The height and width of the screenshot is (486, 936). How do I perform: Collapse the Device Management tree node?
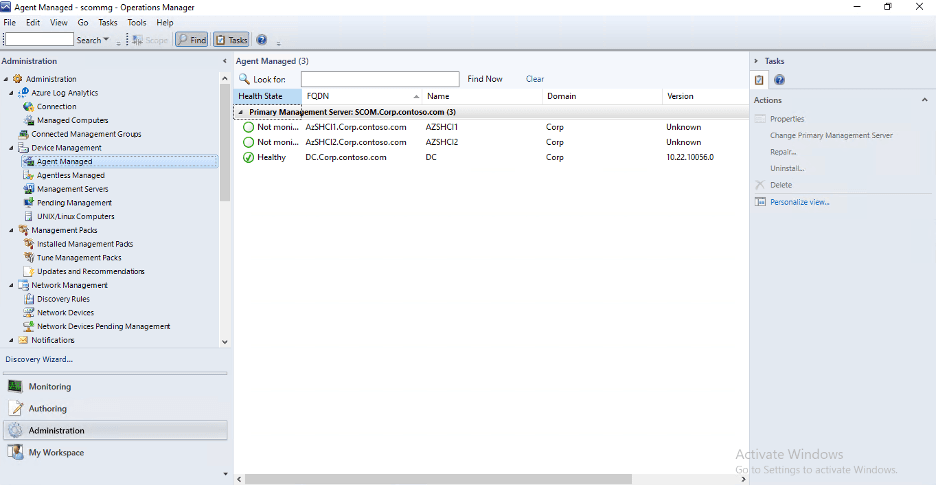pyautogui.click(x=9, y=148)
